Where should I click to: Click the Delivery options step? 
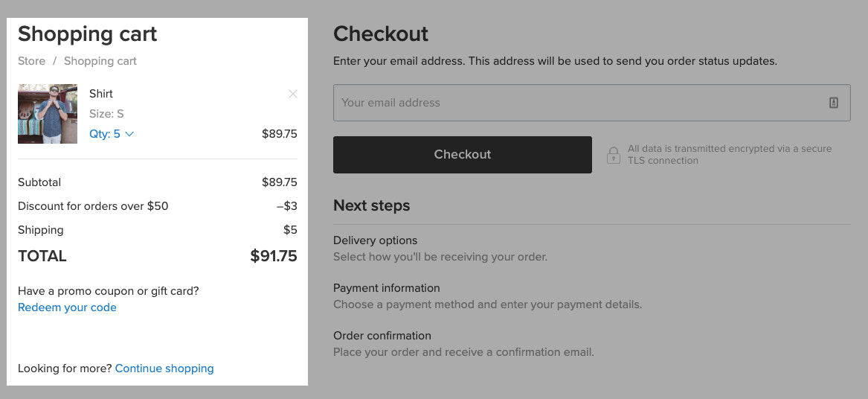click(375, 240)
